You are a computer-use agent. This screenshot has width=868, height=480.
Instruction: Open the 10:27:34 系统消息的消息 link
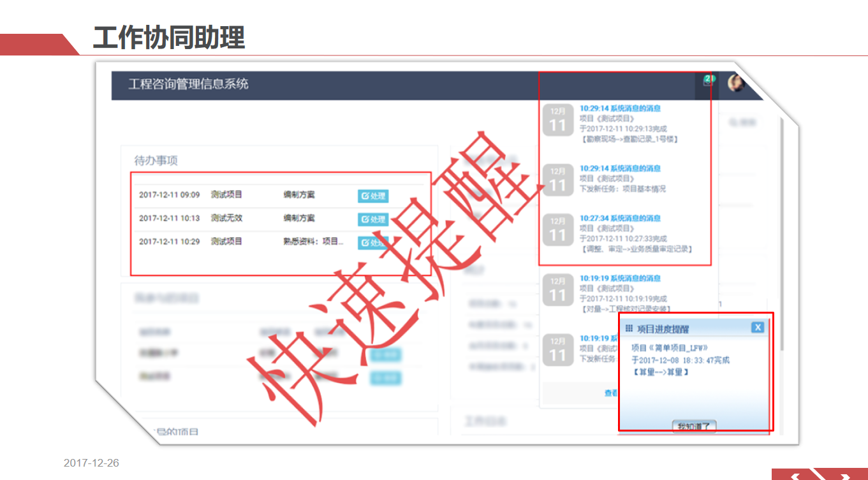[620, 218]
